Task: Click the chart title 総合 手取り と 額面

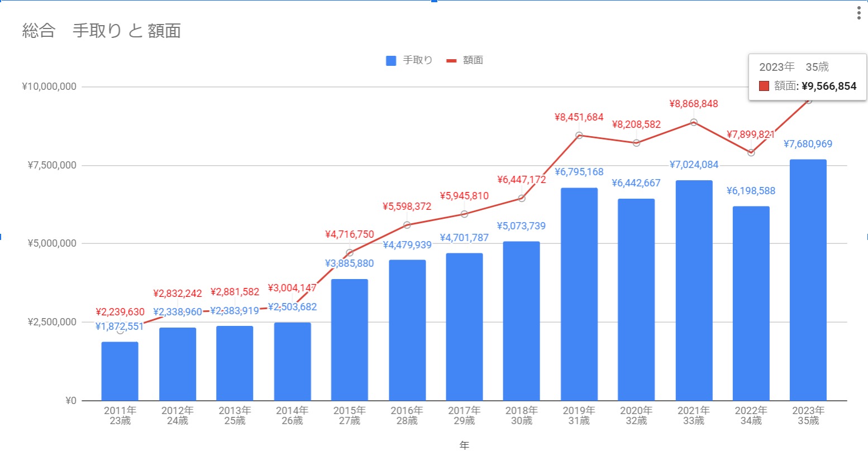Action: [x=102, y=31]
